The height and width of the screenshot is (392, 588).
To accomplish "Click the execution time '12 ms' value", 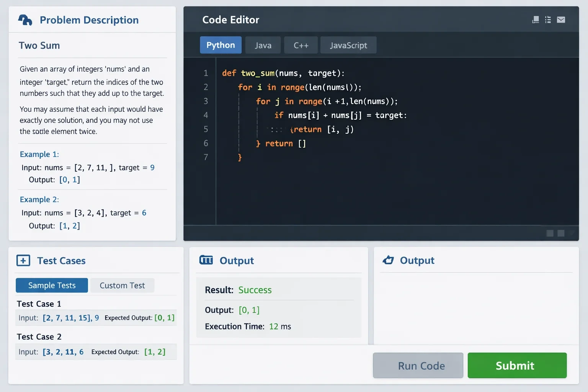I will (280, 327).
